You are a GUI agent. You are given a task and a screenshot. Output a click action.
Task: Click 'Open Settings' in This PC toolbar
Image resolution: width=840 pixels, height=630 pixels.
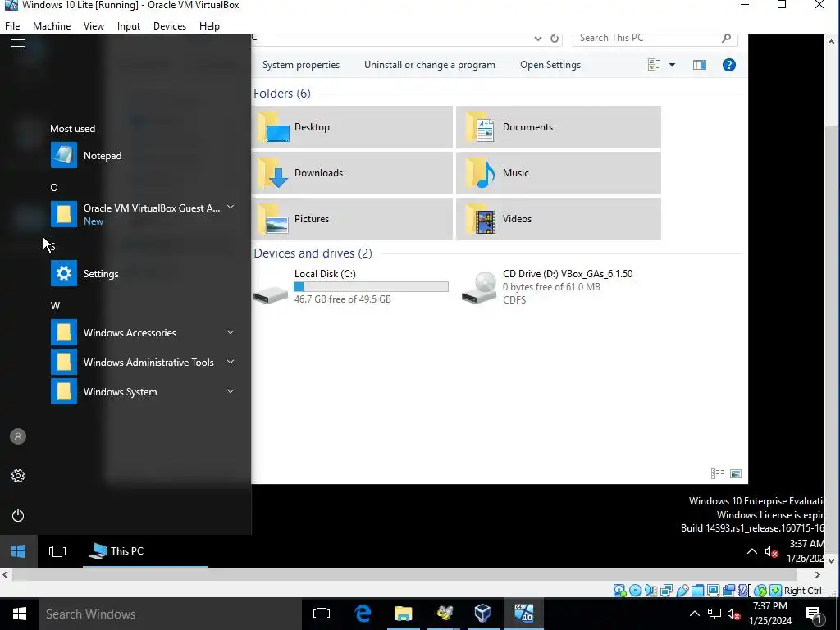pyautogui.click(x=550, y=65)
